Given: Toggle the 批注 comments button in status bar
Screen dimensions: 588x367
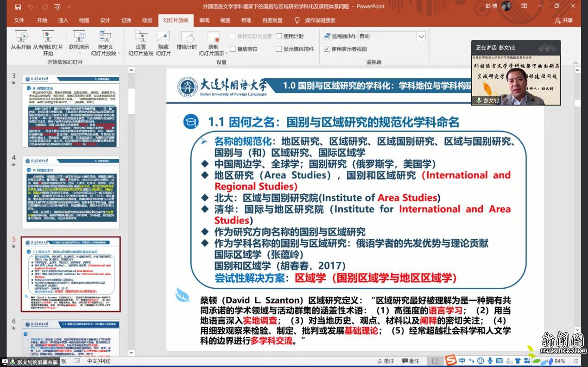Looking at the screenshot, I should [x=411, y=361].
